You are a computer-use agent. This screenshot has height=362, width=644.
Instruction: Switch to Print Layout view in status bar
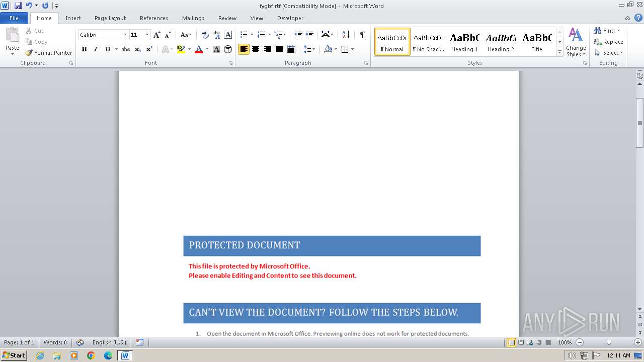[511, 342]
